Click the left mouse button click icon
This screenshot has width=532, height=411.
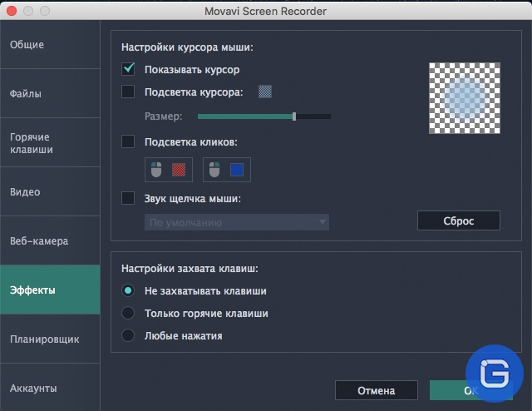[x=156, y=170]
